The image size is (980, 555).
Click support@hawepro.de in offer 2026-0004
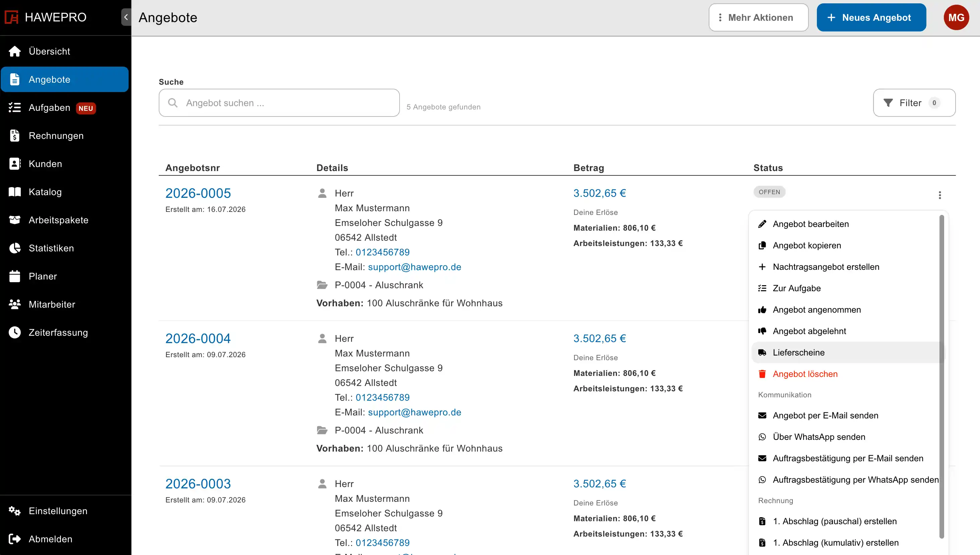pyautogui.click(x=415, y=412)
